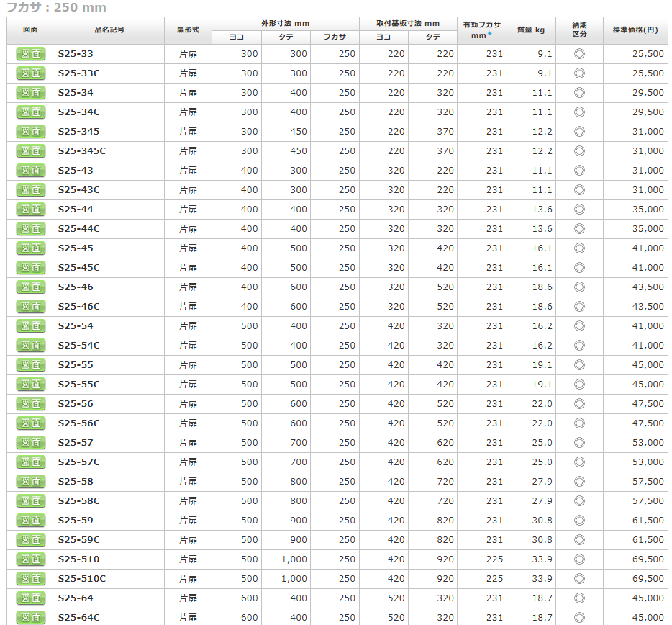Click the 納期区分 column header
Viewport: 672px width, 625px height.
coord(579,30)
